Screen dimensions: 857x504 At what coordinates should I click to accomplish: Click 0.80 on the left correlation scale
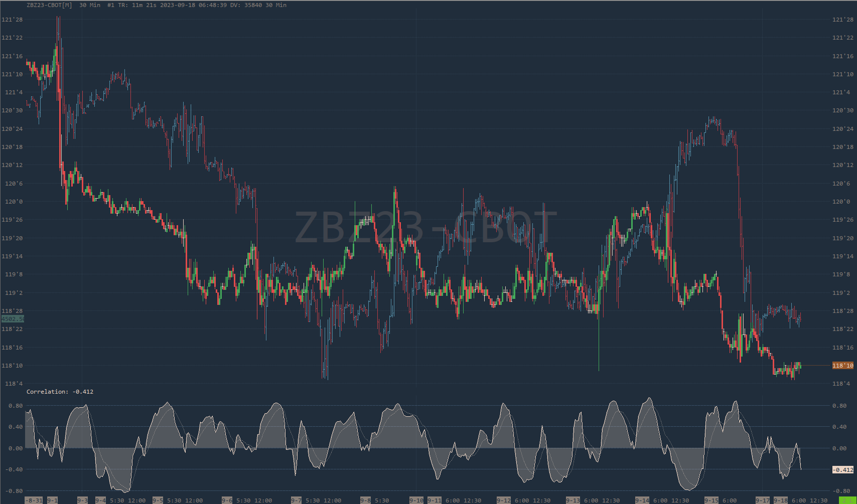tap(16, 406)
